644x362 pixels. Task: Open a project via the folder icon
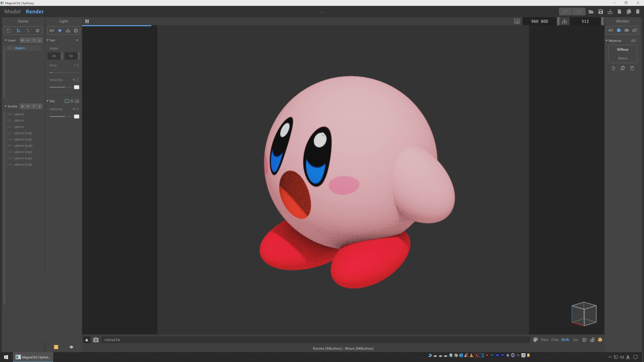pyautogui.click(x=591, y=12)
